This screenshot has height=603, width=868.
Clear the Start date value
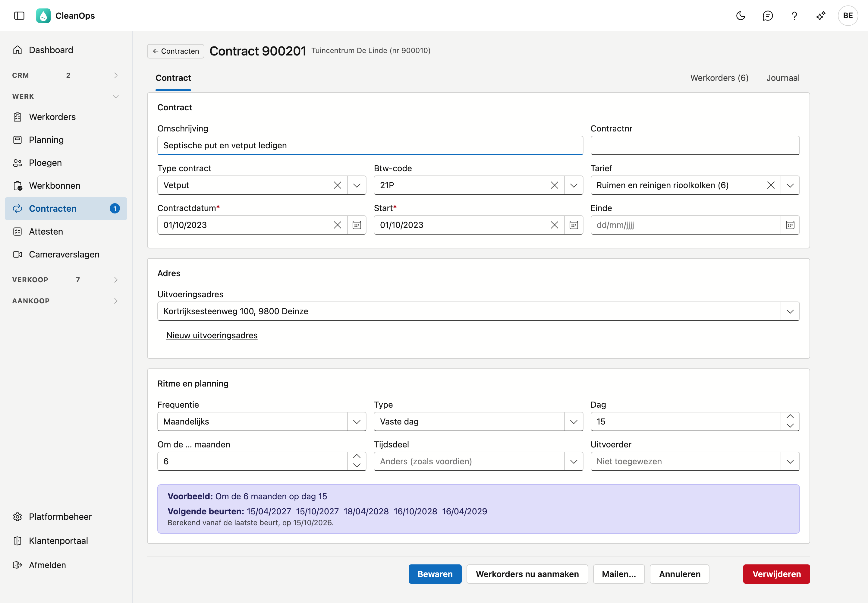tap(554, 225)
